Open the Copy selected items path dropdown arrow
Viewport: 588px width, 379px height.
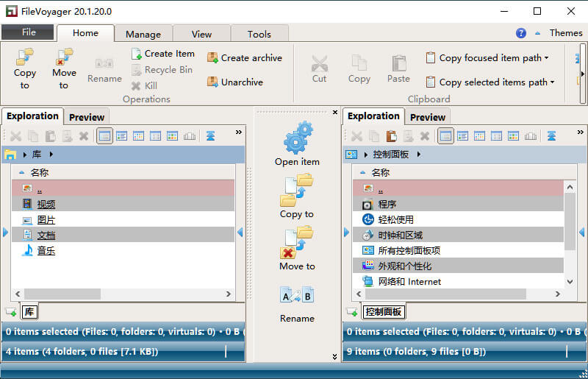552,82
